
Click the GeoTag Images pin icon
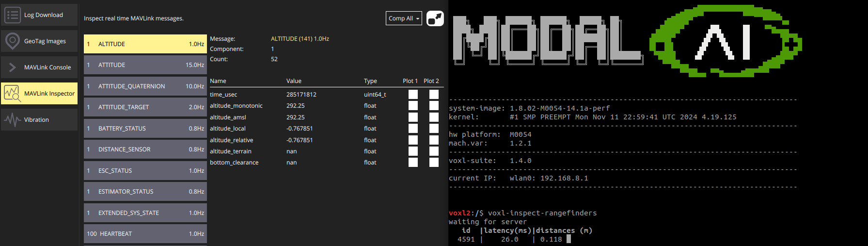tap(12, 41)
